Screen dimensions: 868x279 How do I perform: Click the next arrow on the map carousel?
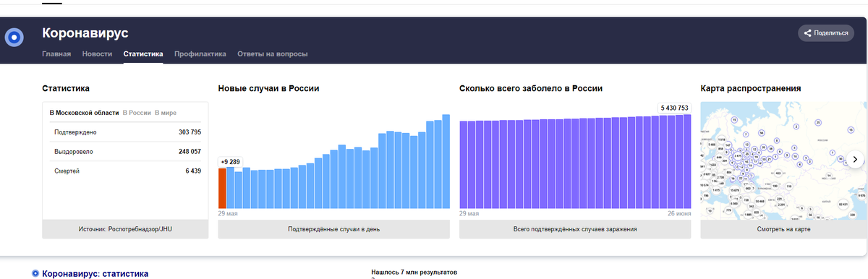click(x=855, y=160)
